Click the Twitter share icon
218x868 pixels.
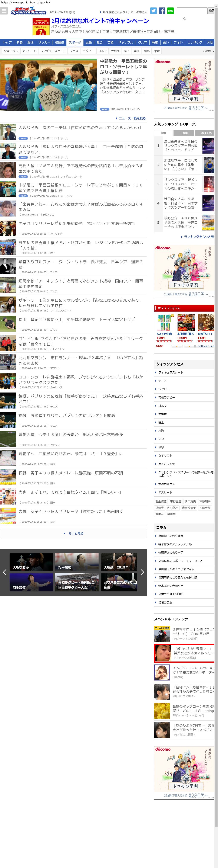coord(153,11)
